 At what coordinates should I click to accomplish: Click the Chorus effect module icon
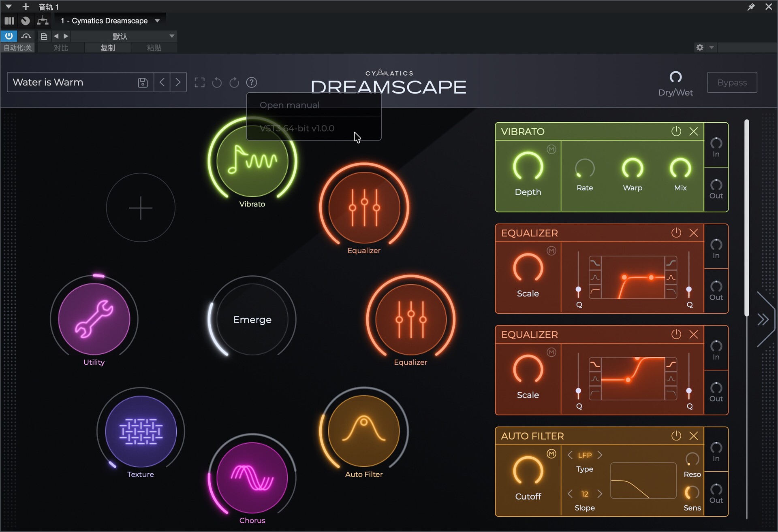[x=252, y=478]
